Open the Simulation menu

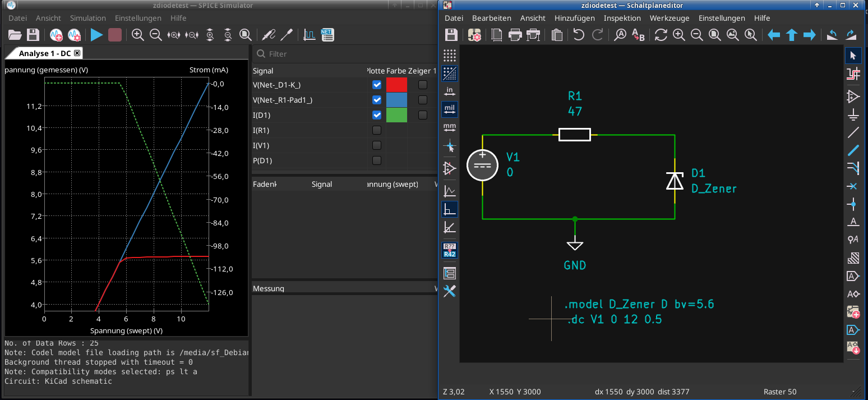(x=88, y=18)
